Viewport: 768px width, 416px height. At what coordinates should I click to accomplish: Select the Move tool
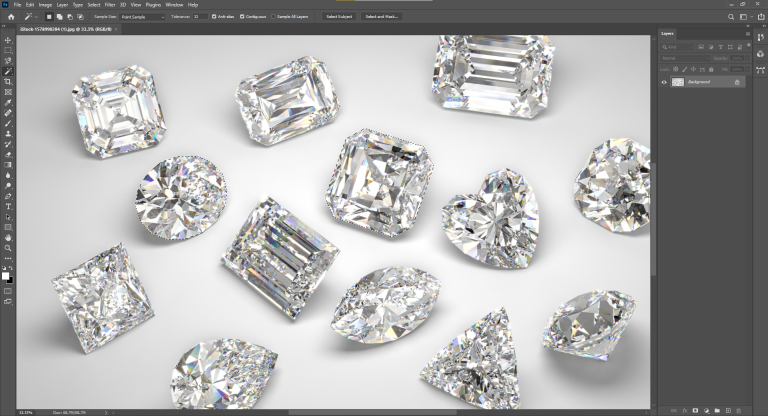tap(8, 39)
